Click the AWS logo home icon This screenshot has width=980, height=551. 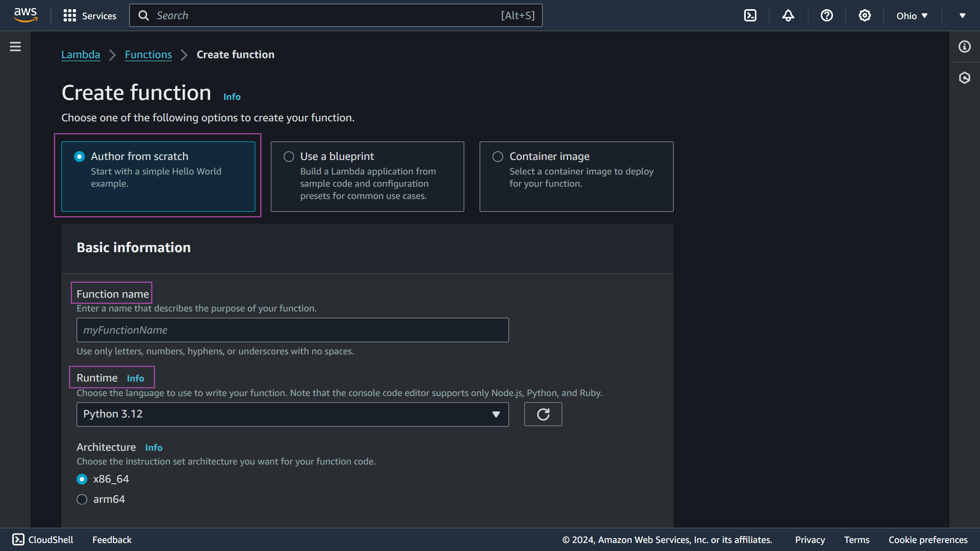point(25,15)
